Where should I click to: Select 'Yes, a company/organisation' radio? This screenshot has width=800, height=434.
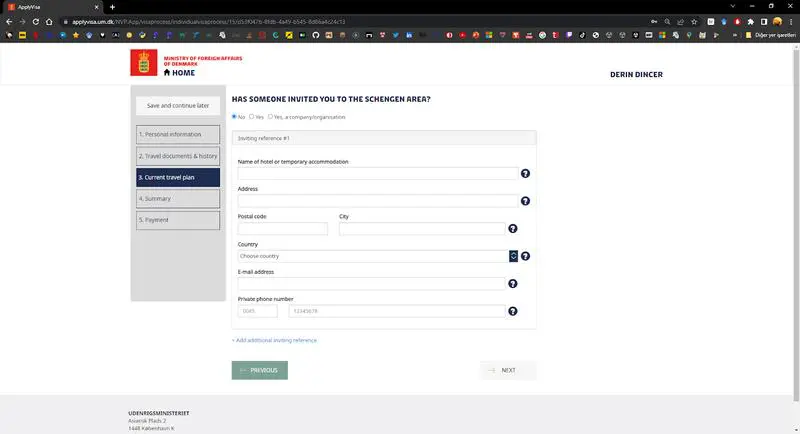270,117
